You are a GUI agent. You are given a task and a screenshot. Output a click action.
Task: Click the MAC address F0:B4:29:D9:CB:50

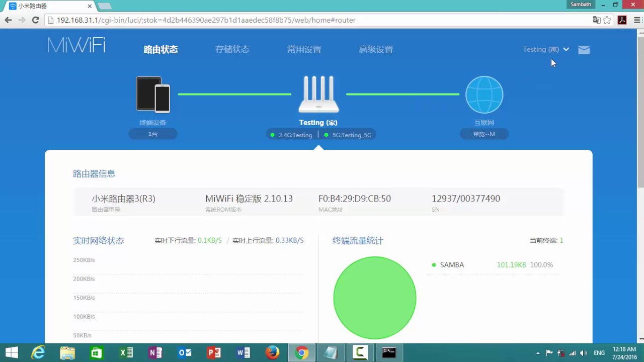point(355,199)
